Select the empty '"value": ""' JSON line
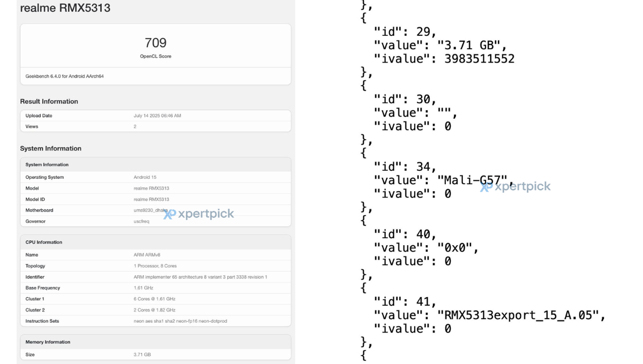This screenshot has height=364, width=643. (416, 112)
